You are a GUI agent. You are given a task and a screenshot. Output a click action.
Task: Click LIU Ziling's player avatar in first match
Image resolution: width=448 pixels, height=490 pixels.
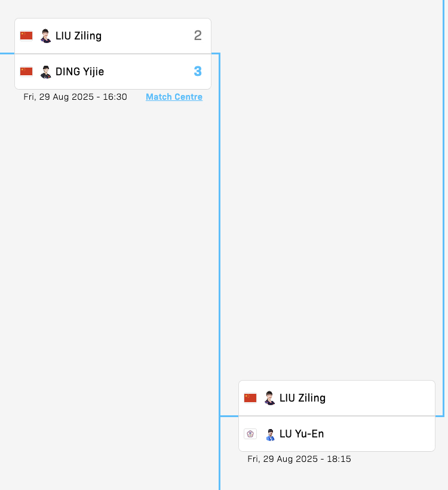pyautogui.click(x=45, y=36)
